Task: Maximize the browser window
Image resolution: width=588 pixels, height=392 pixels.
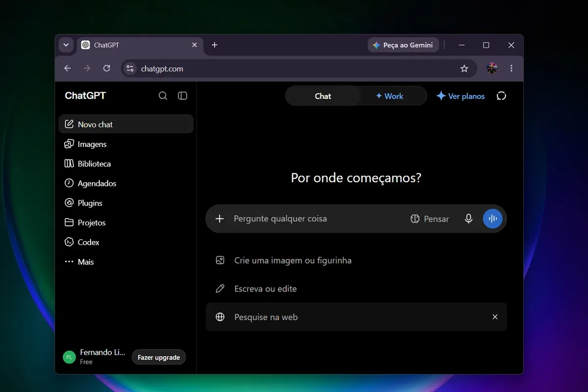Action: 486,45
